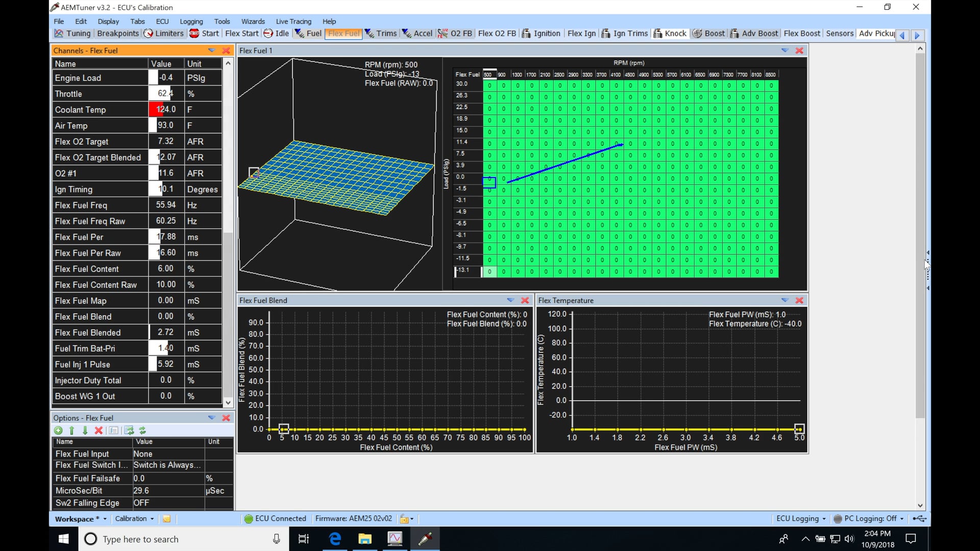Screen dimensions: 980x551
Task: Click the yellow notes icon in status bar
Action: tap(166, 519)
